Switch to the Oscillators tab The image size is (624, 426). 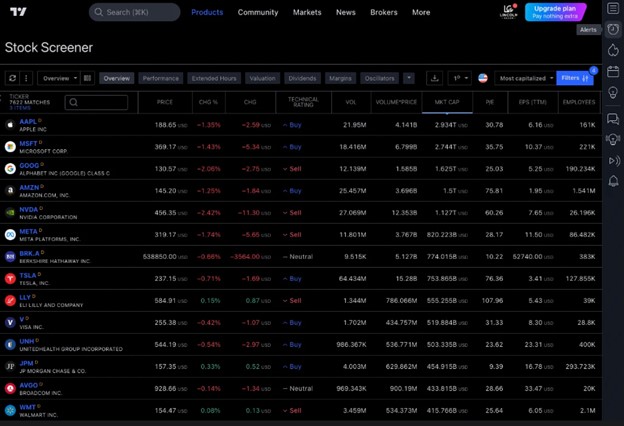380,78
